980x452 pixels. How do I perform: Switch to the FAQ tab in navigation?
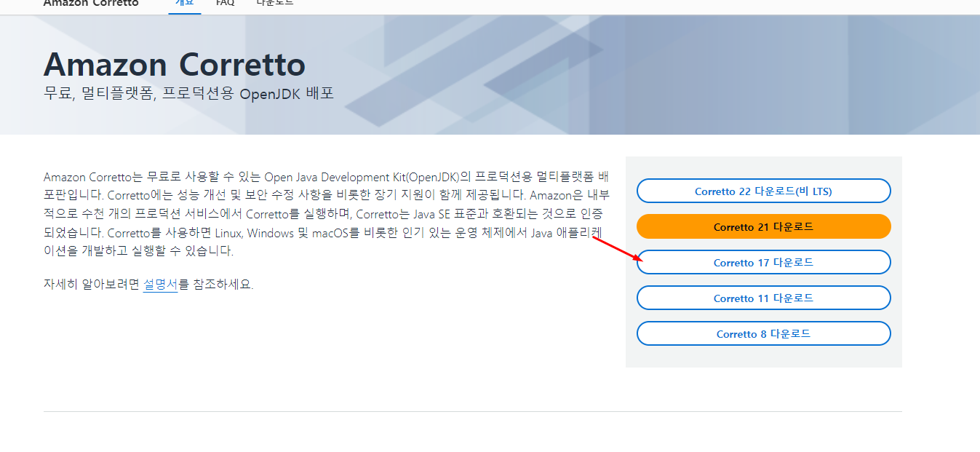[x=225, y=3]
